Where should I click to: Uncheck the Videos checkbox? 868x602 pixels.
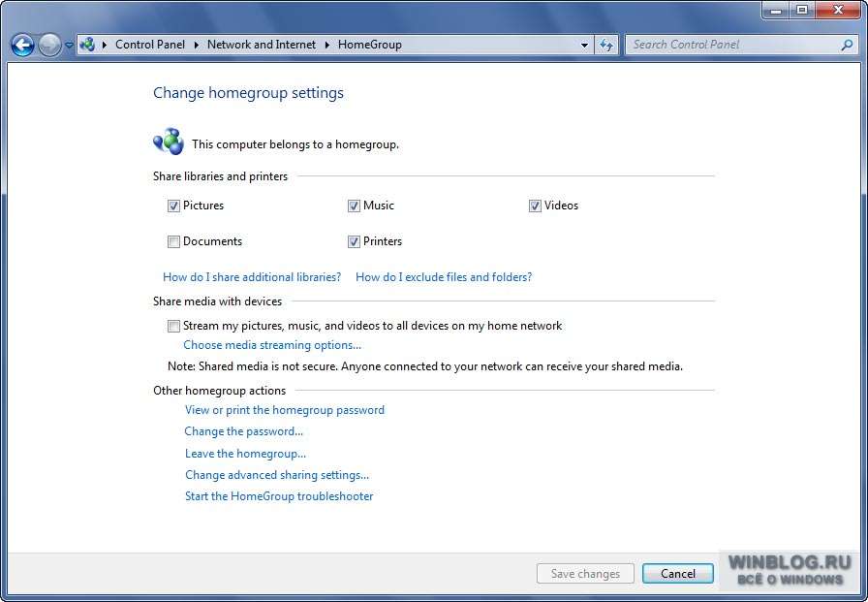(x=535, y=206)
